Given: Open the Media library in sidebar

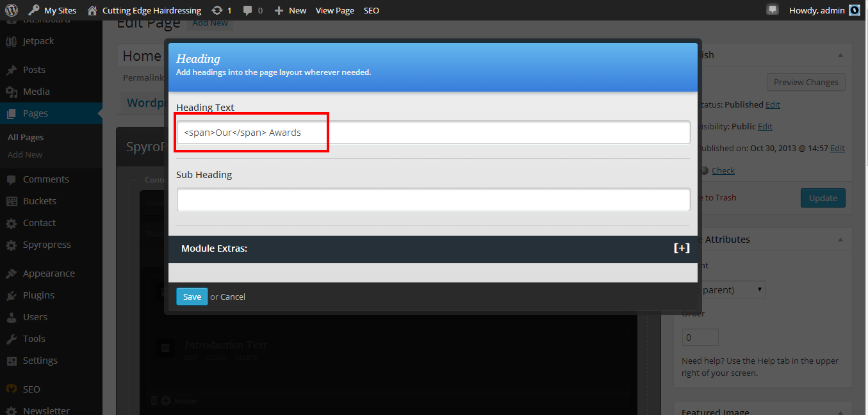Looking at the screenshot, I should (36, 92).
